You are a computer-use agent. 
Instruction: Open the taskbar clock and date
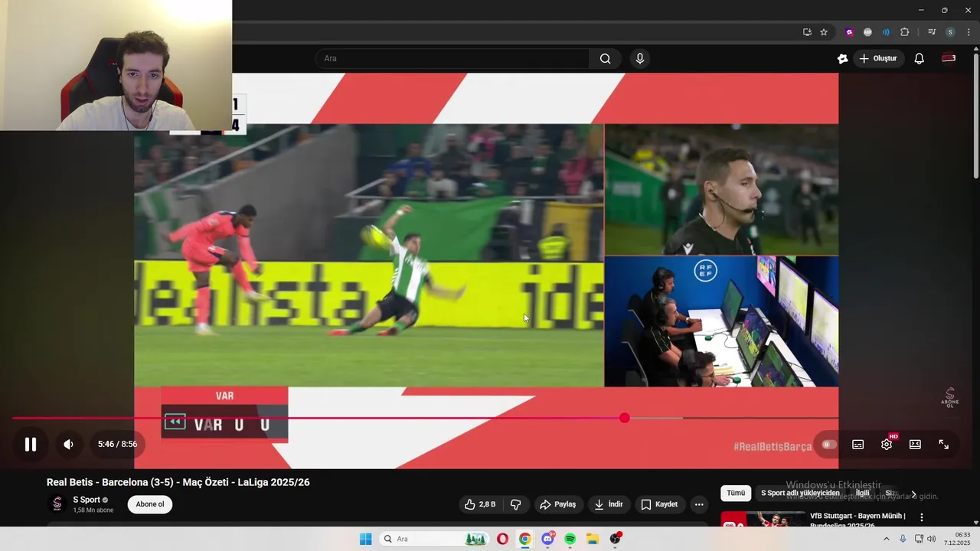pos(957,539)
